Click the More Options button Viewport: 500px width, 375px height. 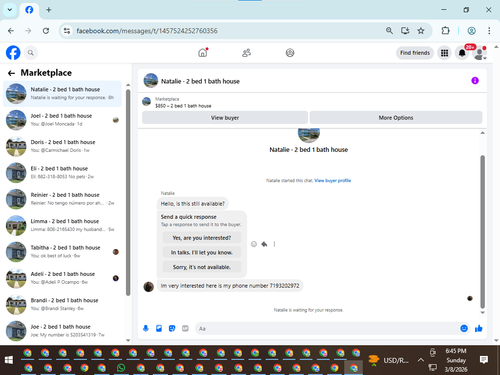click(396, 118)
